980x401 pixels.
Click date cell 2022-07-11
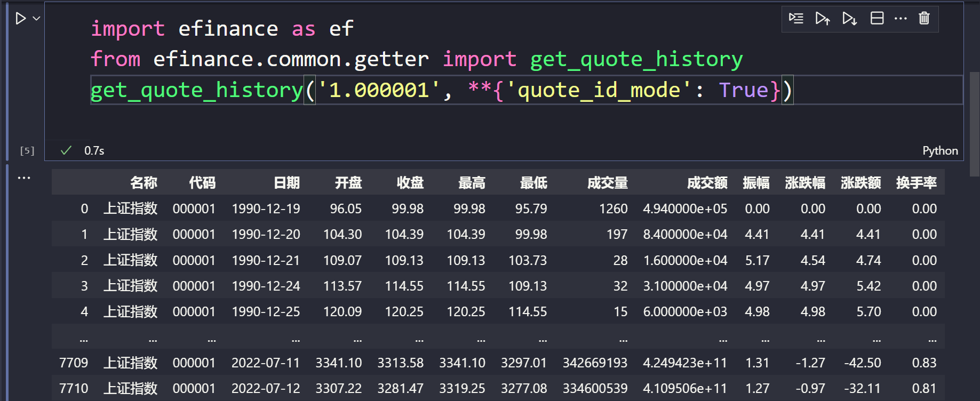pyautogui.click(x=266, y=363)
